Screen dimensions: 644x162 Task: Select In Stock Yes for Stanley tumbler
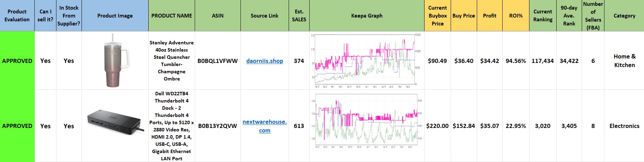[69, 61]
